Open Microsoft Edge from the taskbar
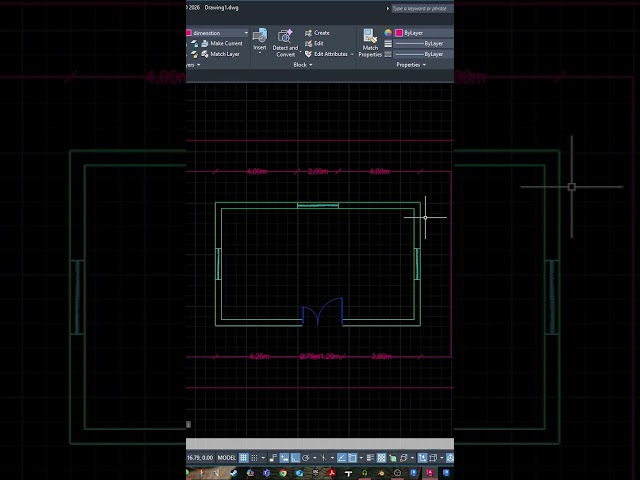Viewport: 640px width, 480px height. [299, 473]
